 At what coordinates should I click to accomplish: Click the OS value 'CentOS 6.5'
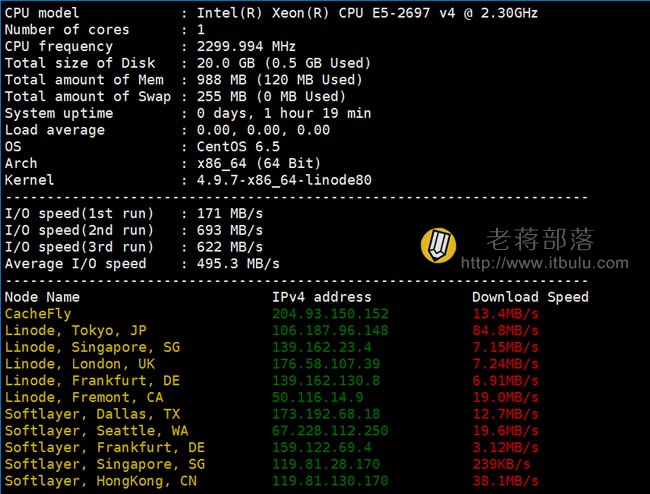pyautogui.click(x=238, y=146)
